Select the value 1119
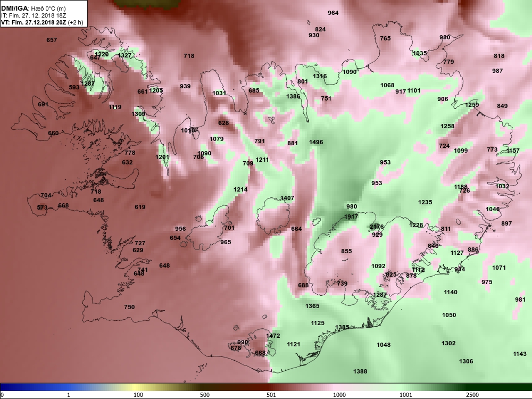 click(x=115, y=107)
